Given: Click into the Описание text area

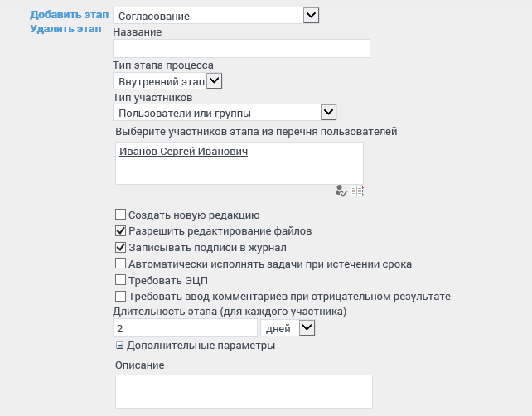Looking at the screenshot, I should pos(243,391).
